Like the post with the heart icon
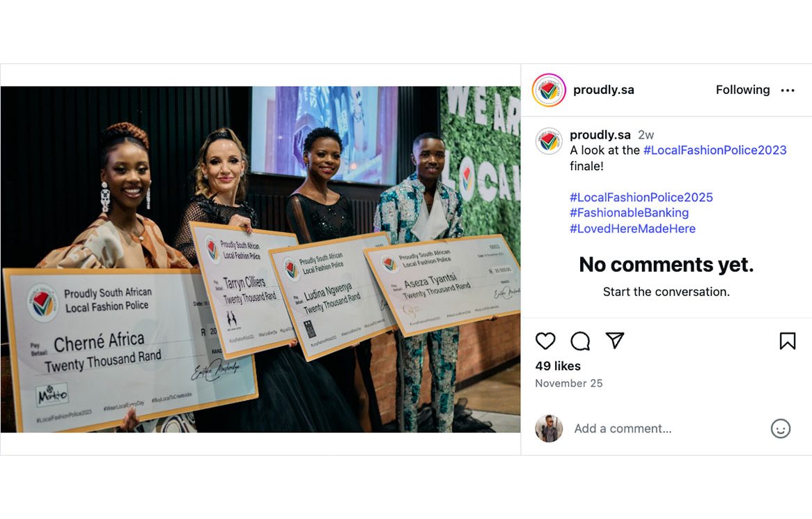Screen dimensions: 812x519 tap(545, 341)
